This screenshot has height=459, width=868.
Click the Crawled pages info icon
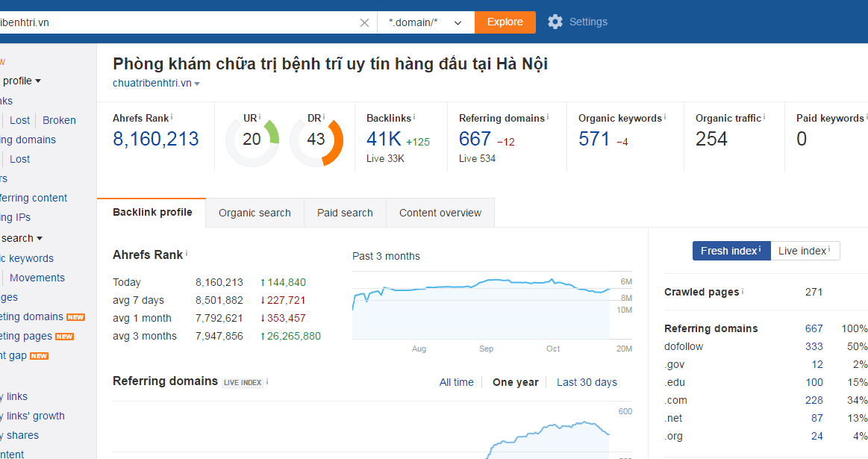pyautogui.click(x=743, y=291)
